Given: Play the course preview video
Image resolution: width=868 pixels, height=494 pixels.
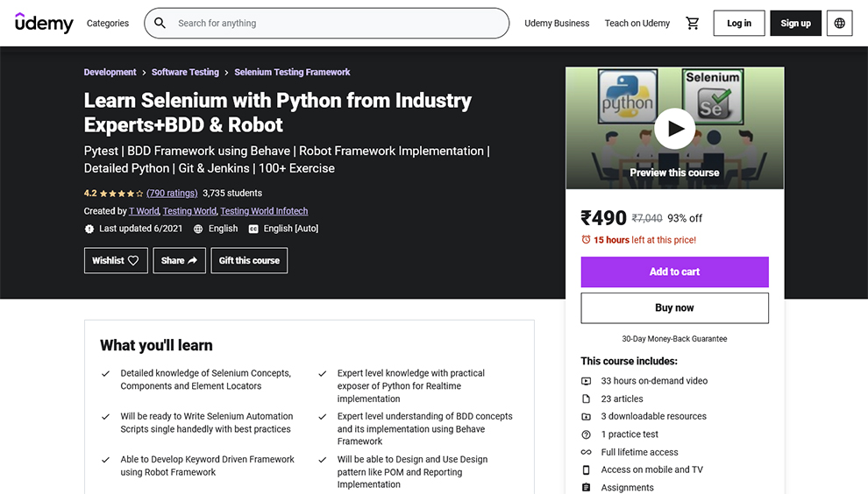Looking at the screenshot, I should pos(675,129).
